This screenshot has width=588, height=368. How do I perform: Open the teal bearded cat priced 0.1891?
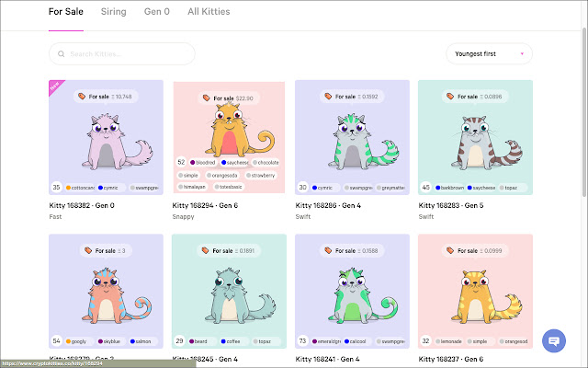[229, 291]
